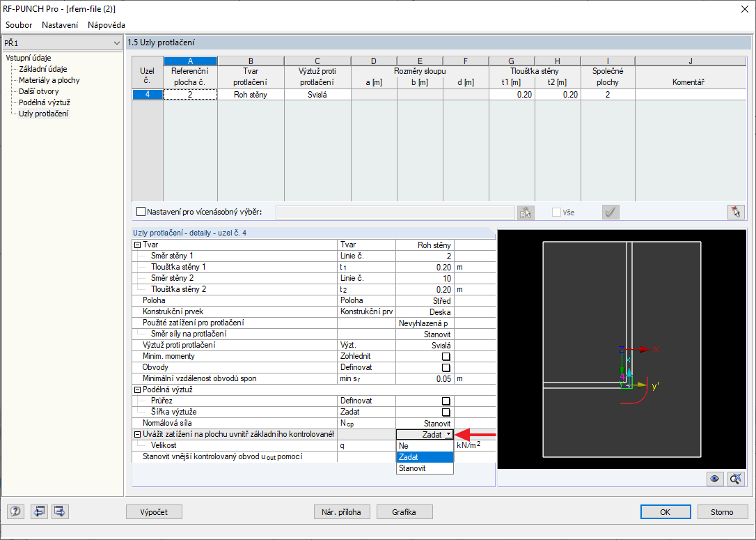Choose Stanovit in the dropdown list

[425, 468]
